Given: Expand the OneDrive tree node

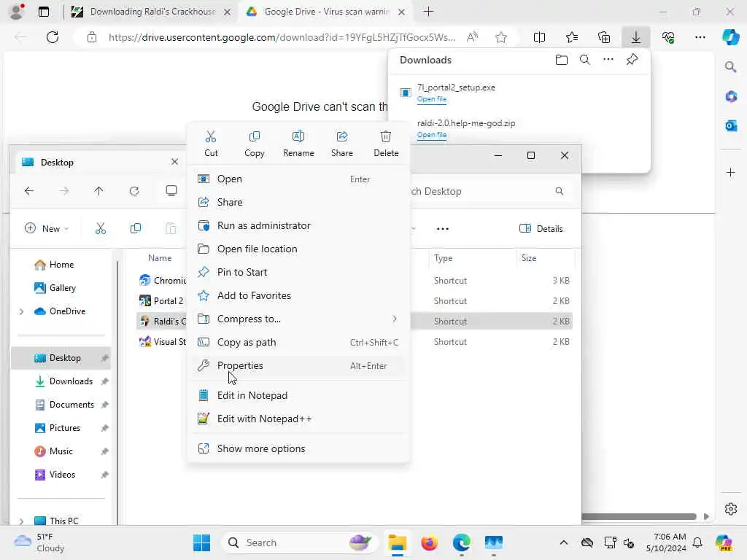Looking at the screenshot, I should tap(21, 311).
